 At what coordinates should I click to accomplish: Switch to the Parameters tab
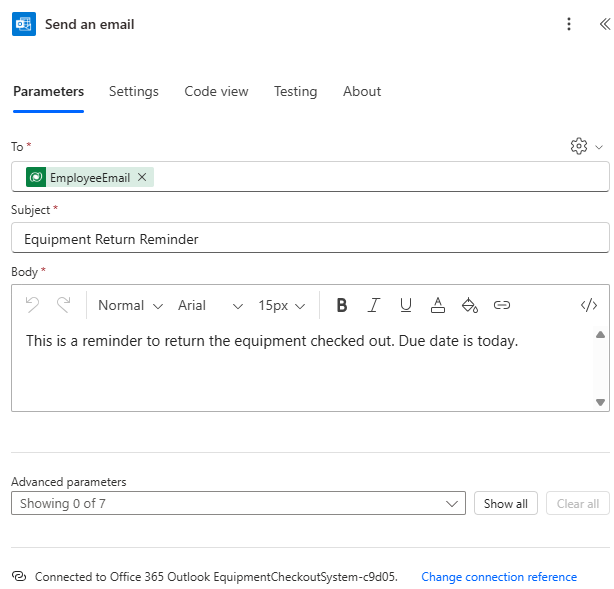tap(49, 92)
